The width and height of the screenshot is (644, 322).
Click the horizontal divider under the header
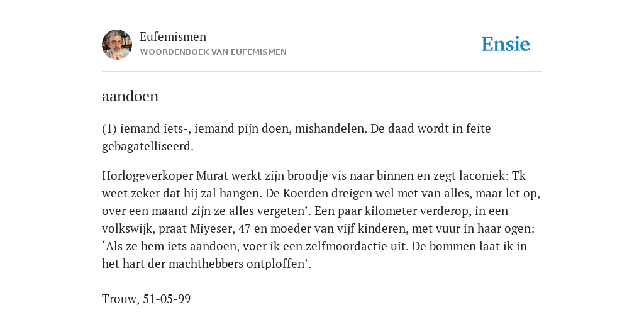click(322, 72)
